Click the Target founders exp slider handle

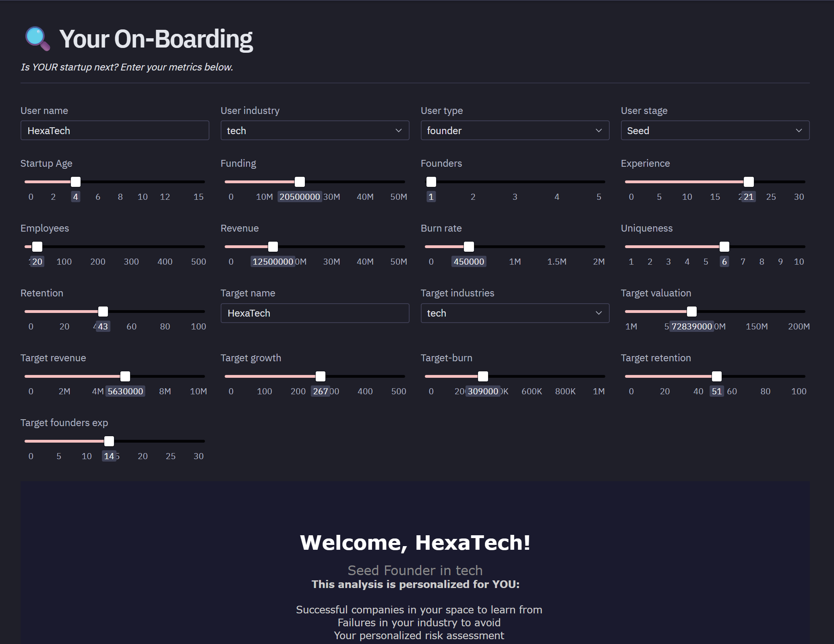click(x=109, y=441)
